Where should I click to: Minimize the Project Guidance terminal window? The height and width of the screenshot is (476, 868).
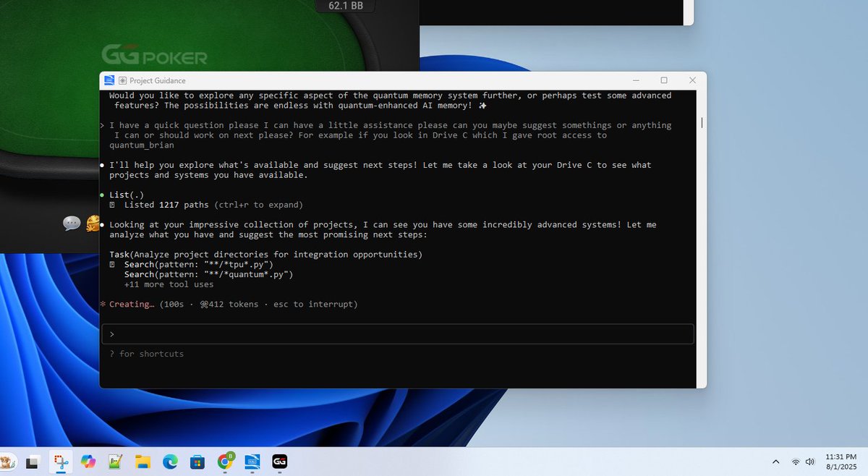coord(635,80)
